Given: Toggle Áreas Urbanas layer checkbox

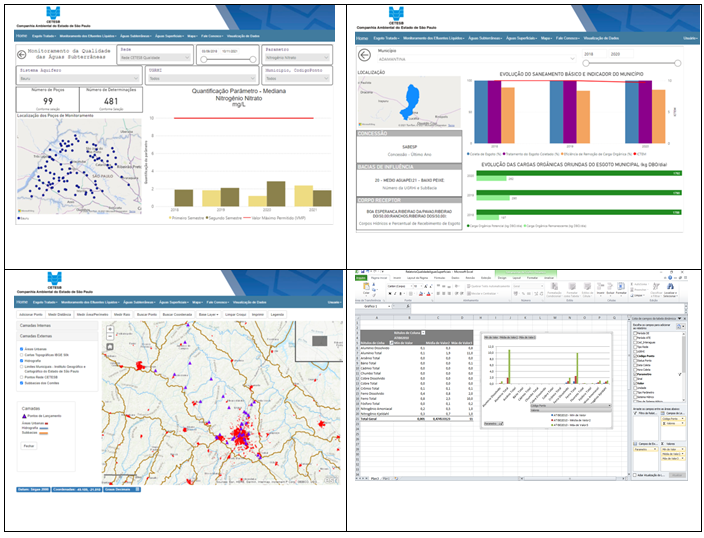Looking at the screenshot, I should pos(23,349).
